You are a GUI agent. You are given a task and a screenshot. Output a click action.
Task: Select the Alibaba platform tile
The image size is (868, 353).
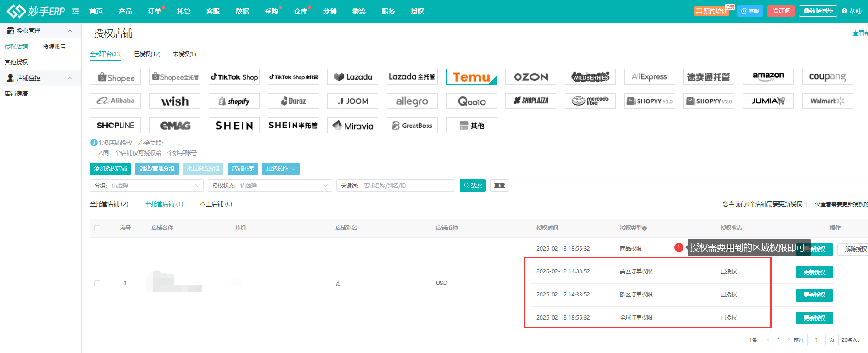click(115, 101)
